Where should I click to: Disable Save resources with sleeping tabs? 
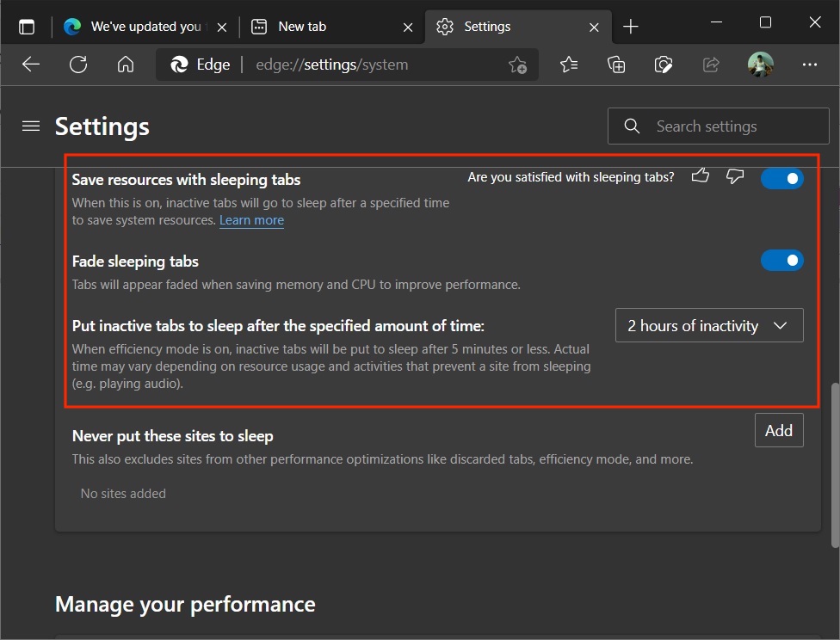(x=781, y=178)
